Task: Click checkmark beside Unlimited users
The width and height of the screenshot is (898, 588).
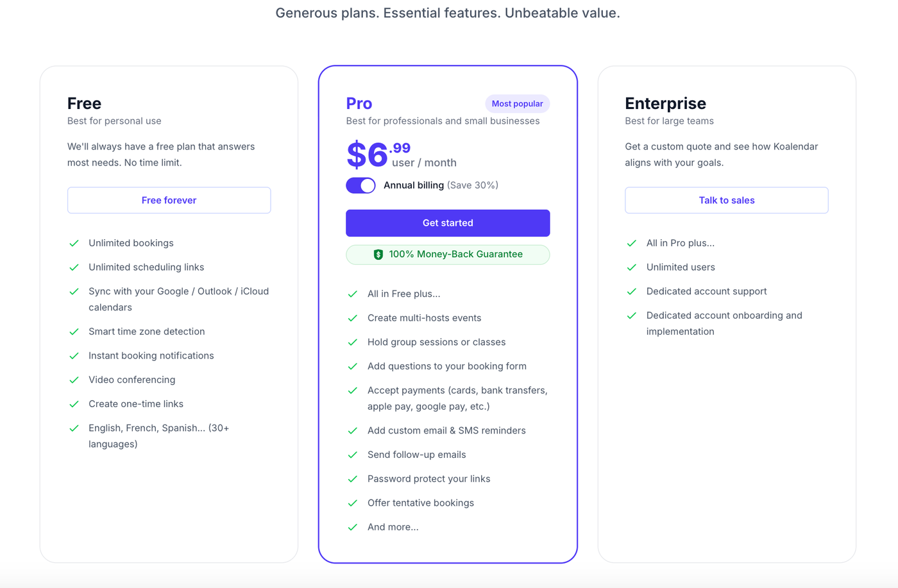Action: pyautogui.click(x=632, y=267)
